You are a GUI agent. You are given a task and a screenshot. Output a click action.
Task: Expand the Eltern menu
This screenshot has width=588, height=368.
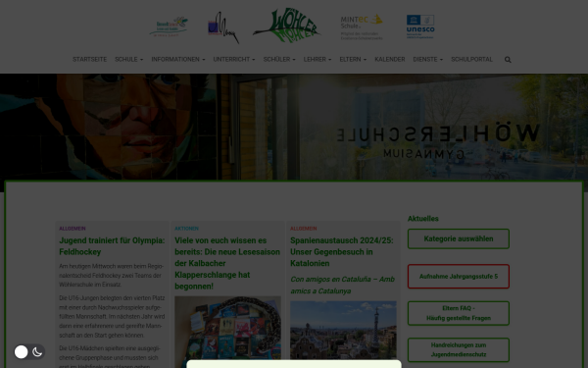click(x=353, y=59)
